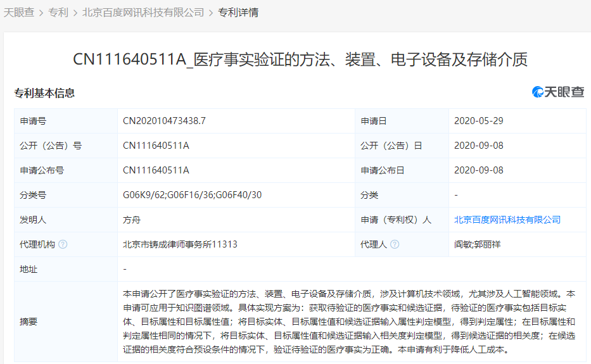
Task: Go to the 专利 breadcrumb link
Action: pos(58,13)
